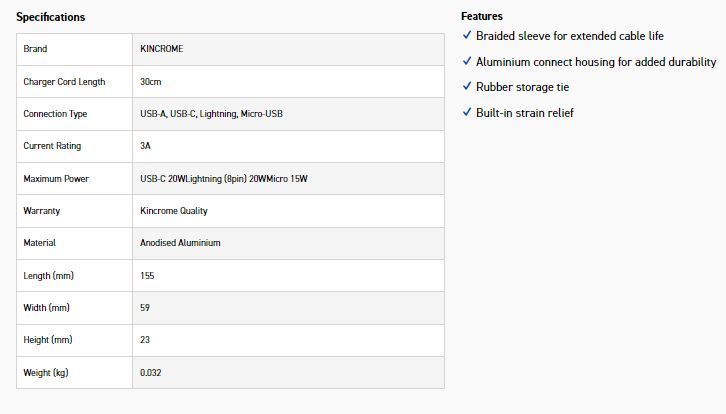Viewport: 726px width, 414px height.
Task: Click the checkmark beside Braided sleeve feature
Action: click(466, 36)
